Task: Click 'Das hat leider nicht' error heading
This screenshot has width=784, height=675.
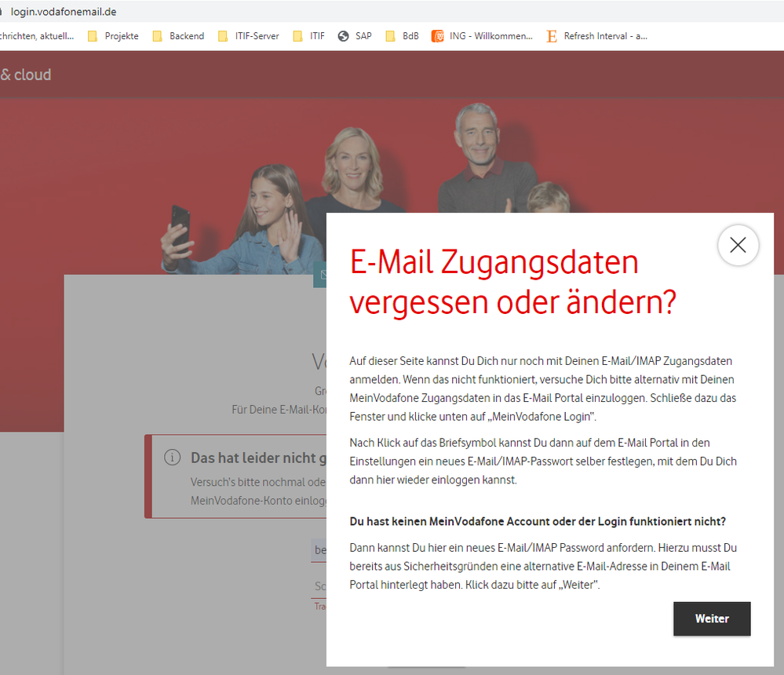Action: (x=258, y=458)
